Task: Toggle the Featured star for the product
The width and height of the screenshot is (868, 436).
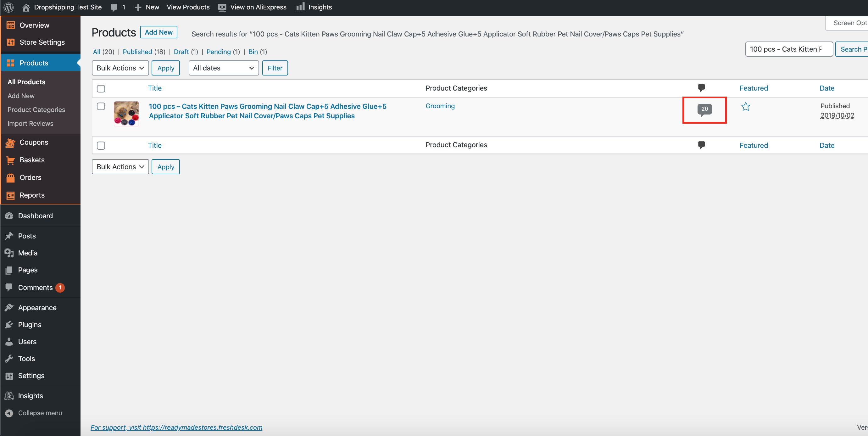Action: [x=745, y=107]
